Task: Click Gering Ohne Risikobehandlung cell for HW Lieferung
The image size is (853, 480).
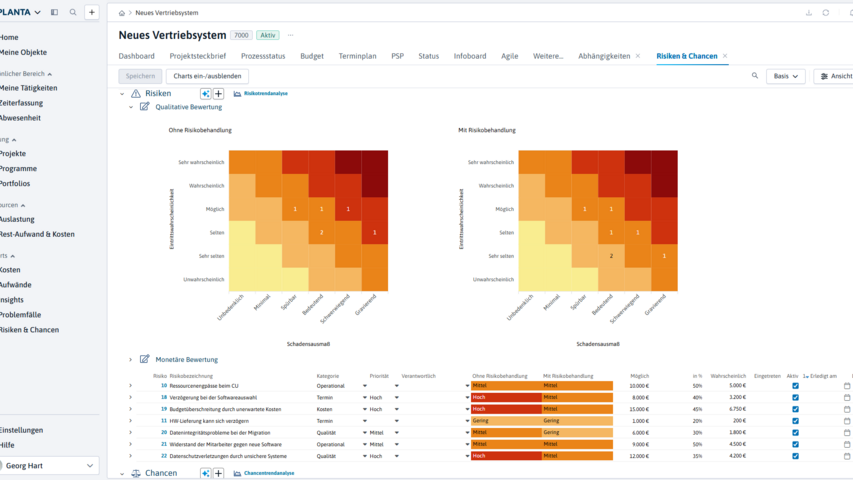Action: 506,421
